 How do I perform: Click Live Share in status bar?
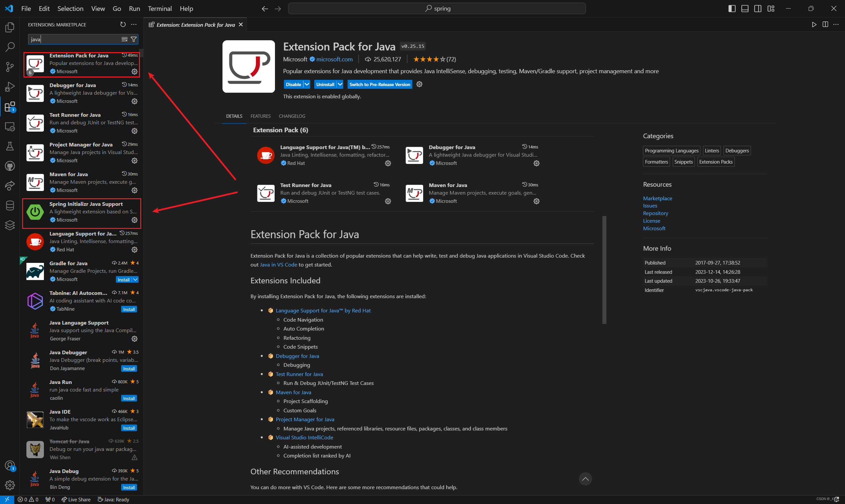[x=76, y=500]
